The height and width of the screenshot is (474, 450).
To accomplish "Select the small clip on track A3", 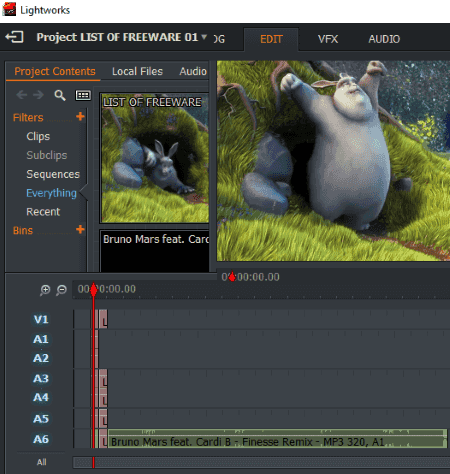I will coord(103,379).
